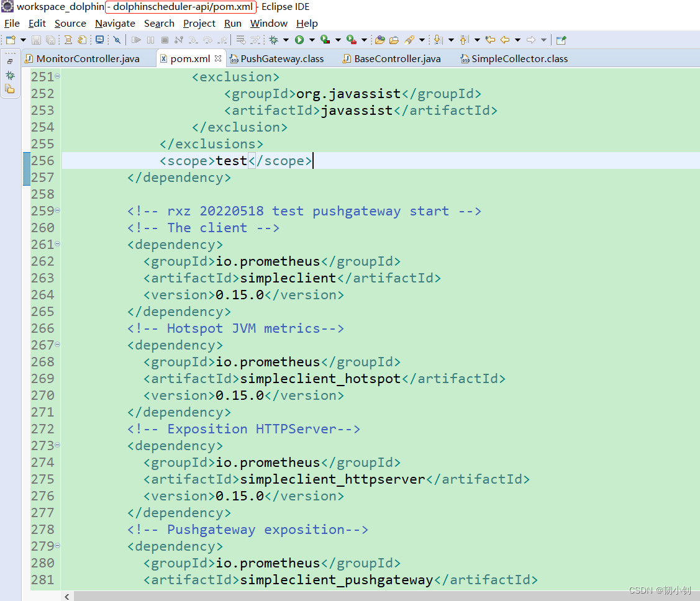Open the Package Explorer fast view icon
The width and height of the screenshot is (700, 601).
click(10, 89)
